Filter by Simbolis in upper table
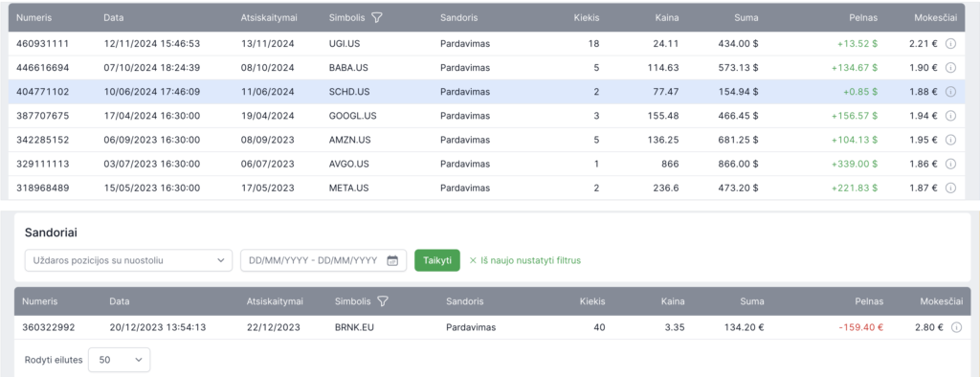Image resolution: width=980 pixels, height=377 pixels. [x=377, y=17]
